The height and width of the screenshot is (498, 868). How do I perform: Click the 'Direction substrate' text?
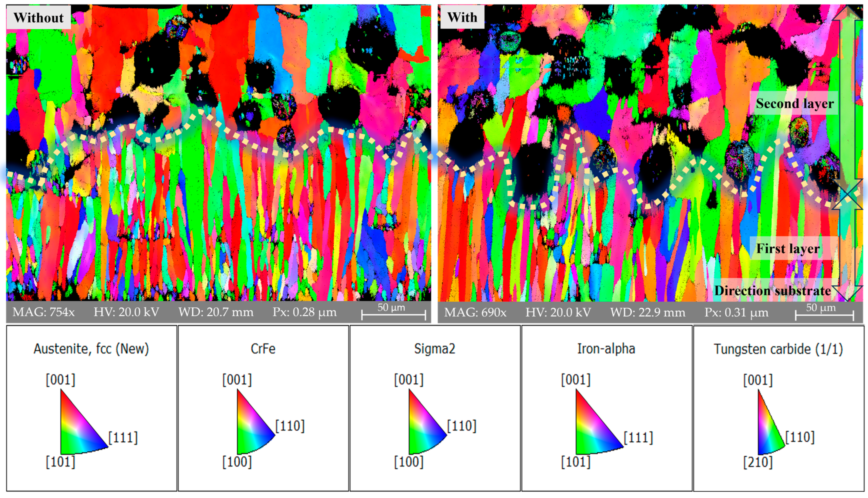pos(773,291)
